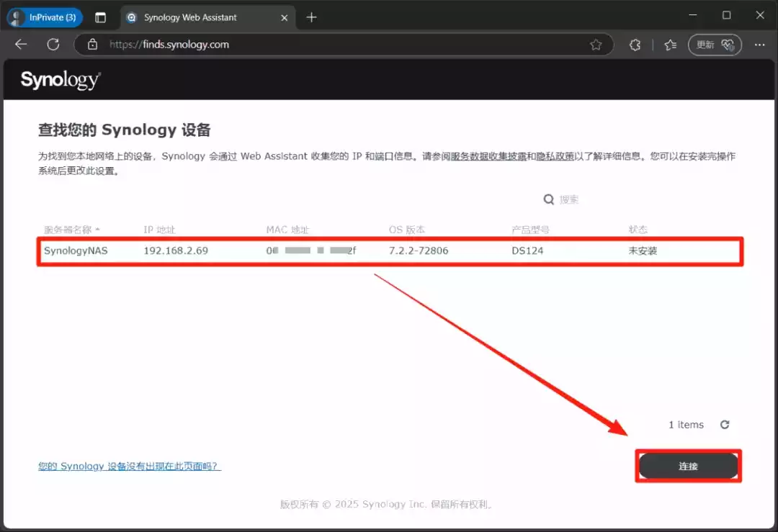Click the InPrivate profile badge
This screenshot has width=778, height=532.
(45, 17)
